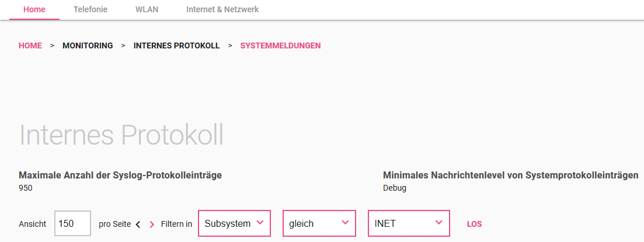The image size is (644, 242).
Task: Click the SYSTEMMELDUNGEN breadcrumb
Action: (x=280, y=45)
